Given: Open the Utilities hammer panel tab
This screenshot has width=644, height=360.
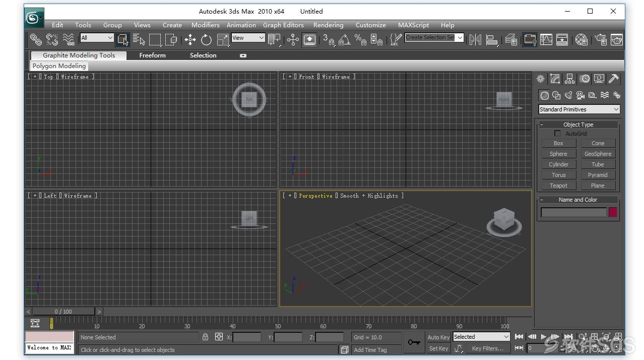Looking at the screenshot, I should click(614, 79).
